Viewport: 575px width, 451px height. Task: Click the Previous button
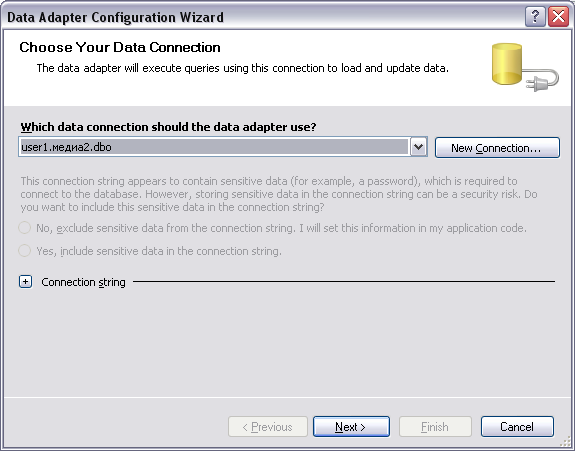click(x=267, y=426)
